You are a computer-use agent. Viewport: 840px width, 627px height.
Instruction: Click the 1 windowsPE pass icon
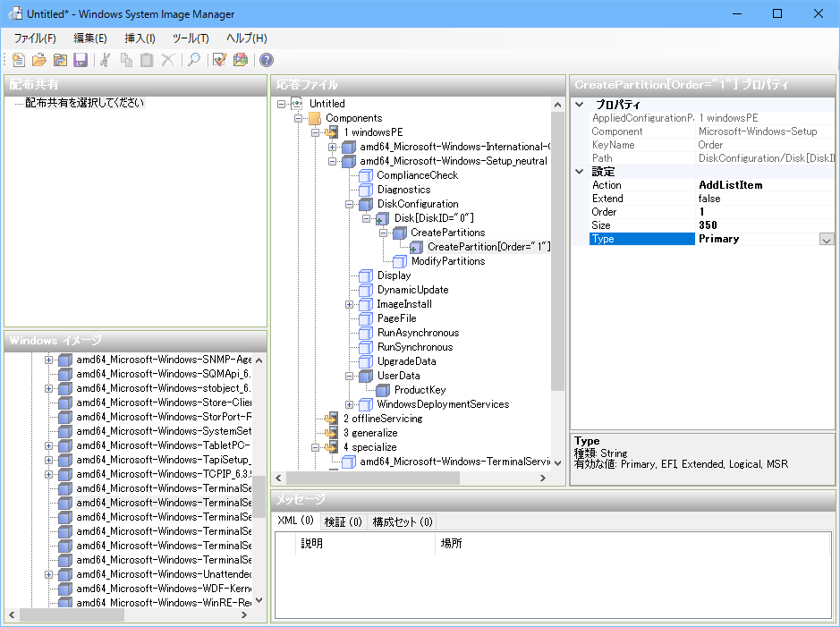[x=332, y=132]
